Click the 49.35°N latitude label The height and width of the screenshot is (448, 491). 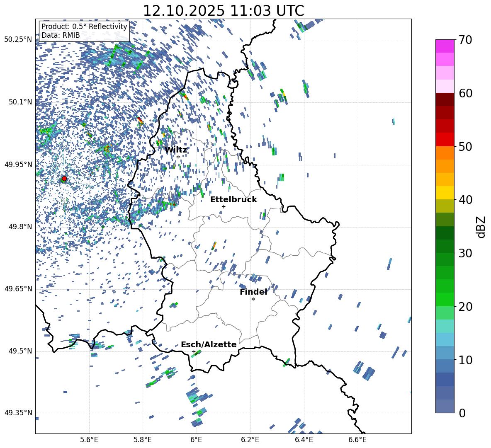pos(18,413)
